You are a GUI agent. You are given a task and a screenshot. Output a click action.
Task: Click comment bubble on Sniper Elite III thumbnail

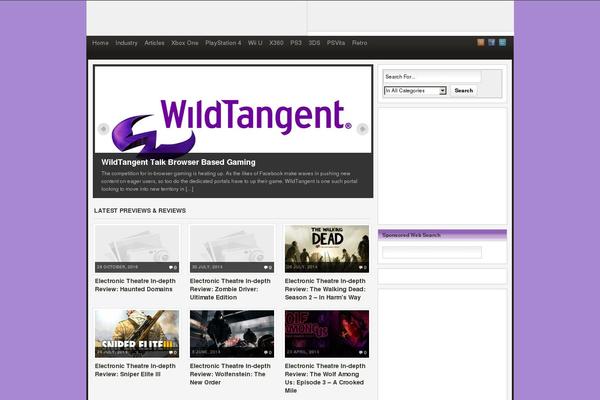point(173,352)
